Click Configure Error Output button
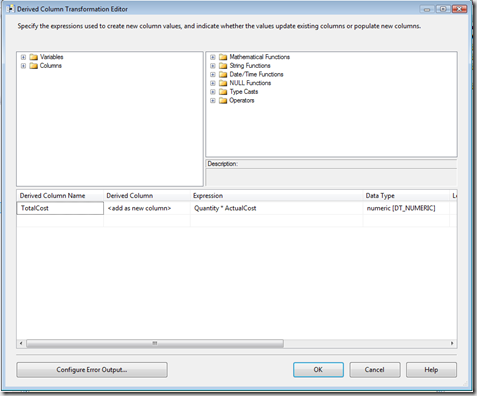477x396 pixels. [92, 370]
